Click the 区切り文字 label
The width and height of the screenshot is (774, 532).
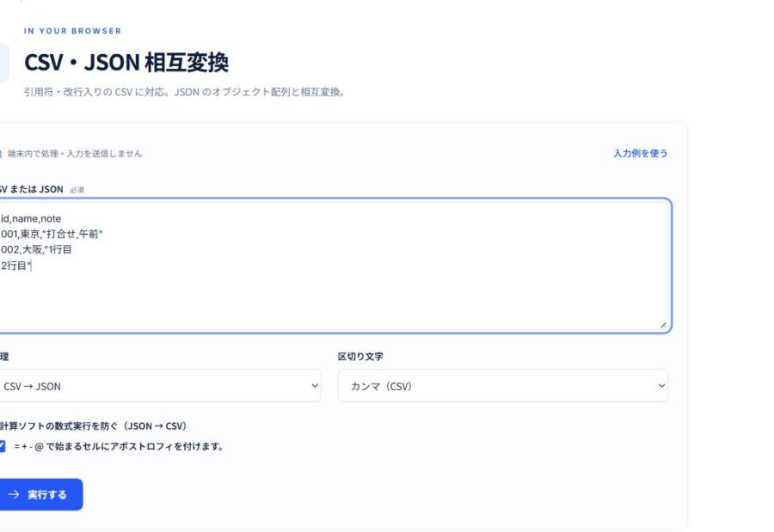pyautogui.click(x=360, y=357)
